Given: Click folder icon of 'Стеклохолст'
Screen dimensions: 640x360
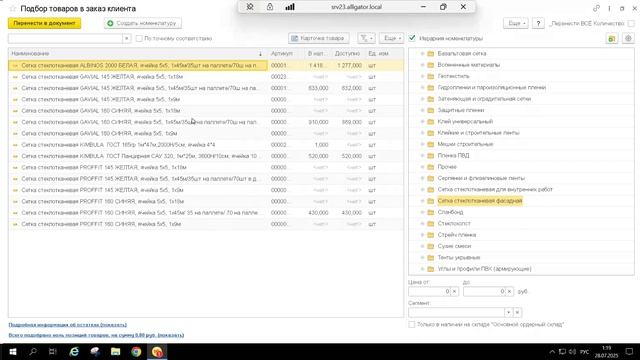Looking at the screenshot, I should coord(430,224).
